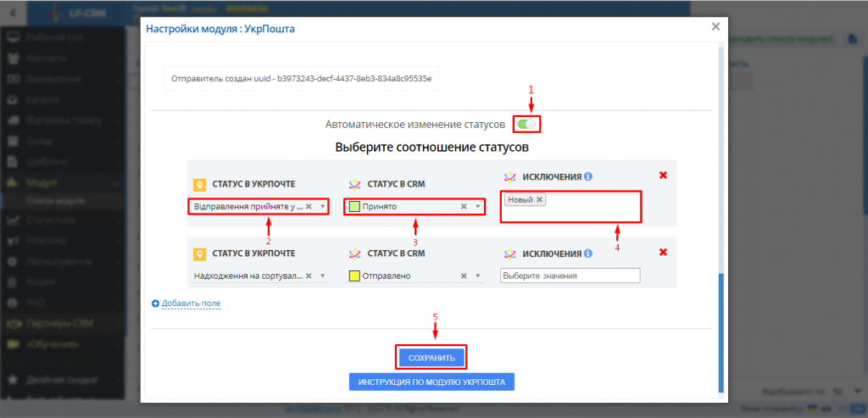Click dialog title 'Настройки модуля : УкрПошта'
868x418 pixels.
220,29
